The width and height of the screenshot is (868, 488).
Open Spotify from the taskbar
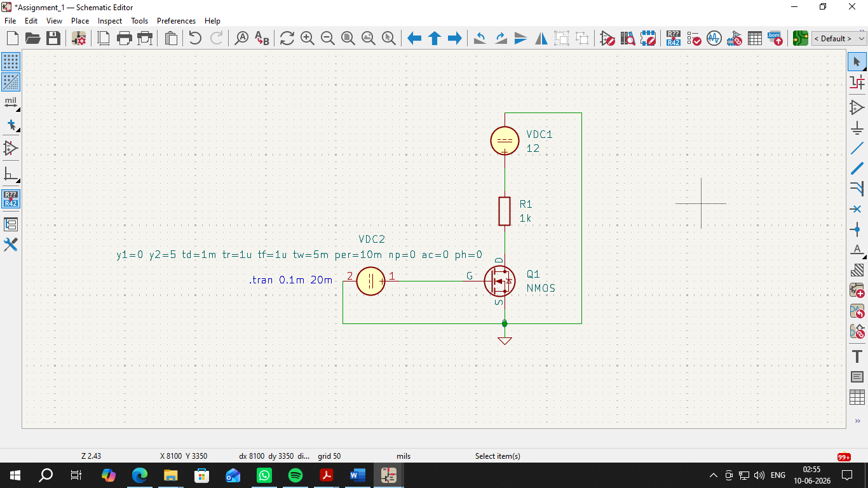[x=295, y=475]
